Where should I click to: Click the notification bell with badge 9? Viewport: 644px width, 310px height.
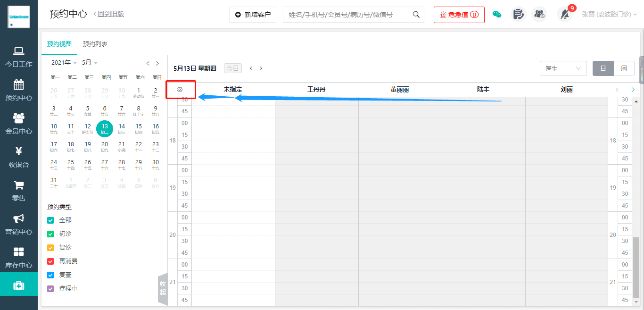(564, 14)
